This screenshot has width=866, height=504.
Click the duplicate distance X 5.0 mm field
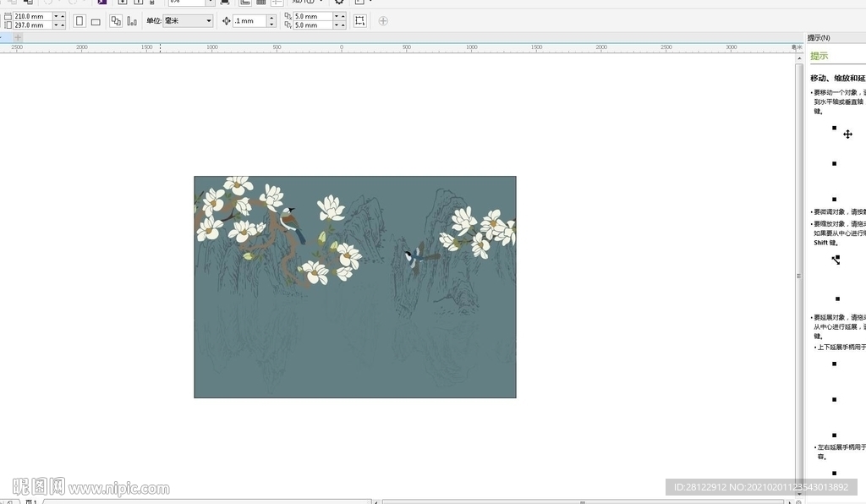pyautogui.click(x=312, y=16)
